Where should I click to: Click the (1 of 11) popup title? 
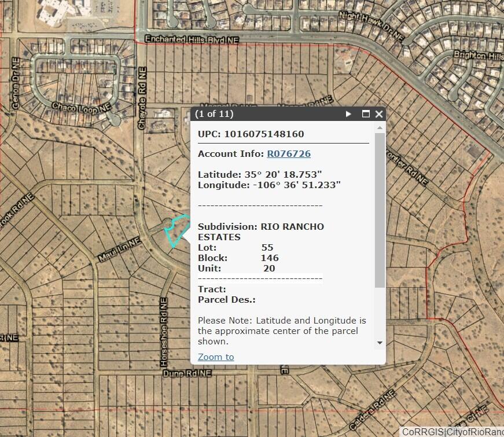pyautogui.click(x=214, y=114)
